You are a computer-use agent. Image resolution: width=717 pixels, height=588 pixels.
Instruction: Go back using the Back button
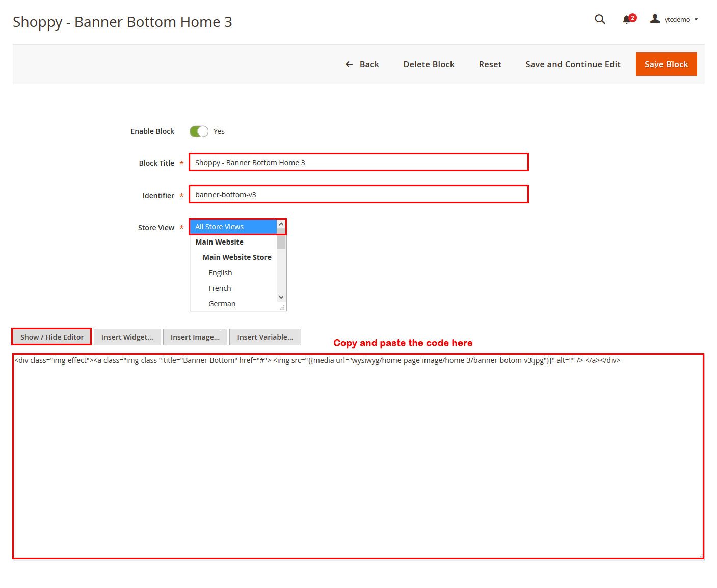point(362,64)
